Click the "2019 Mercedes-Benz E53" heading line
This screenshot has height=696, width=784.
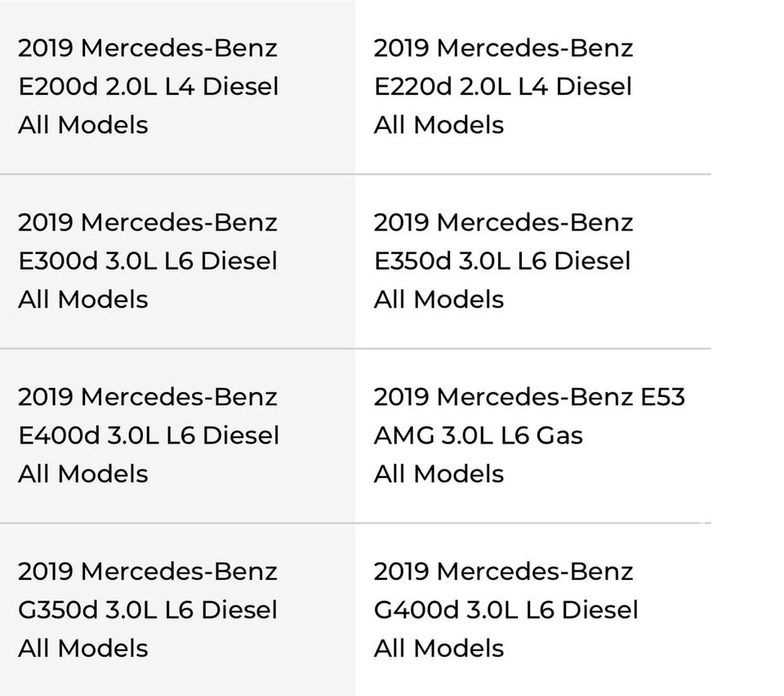pyautogui.click(x=529, y=397)
